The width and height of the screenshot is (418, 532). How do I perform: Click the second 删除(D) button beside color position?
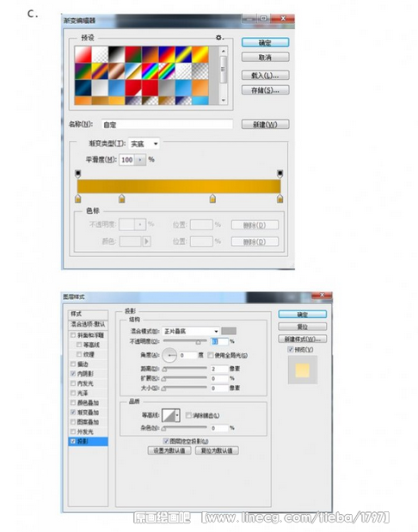pos(255,242)
